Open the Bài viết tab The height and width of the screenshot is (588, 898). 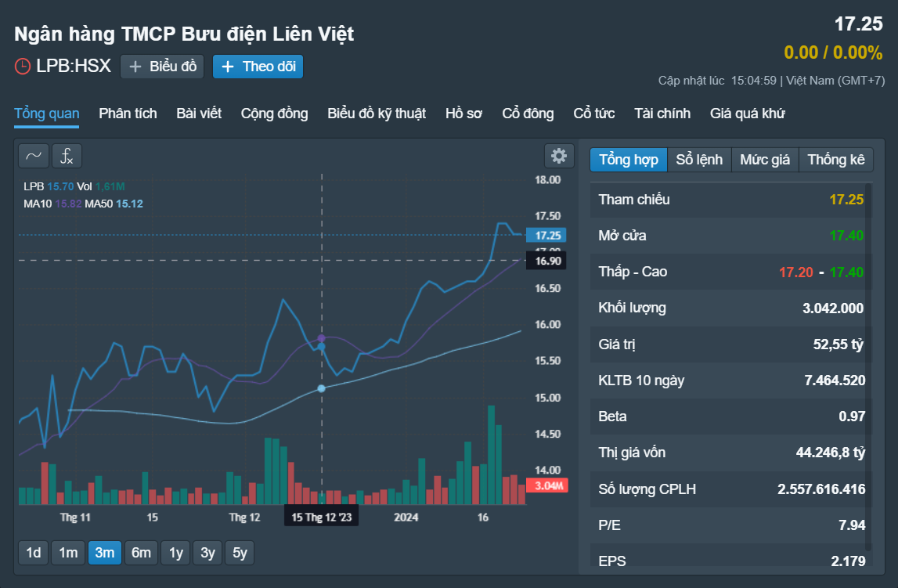[x=199, y=114]
